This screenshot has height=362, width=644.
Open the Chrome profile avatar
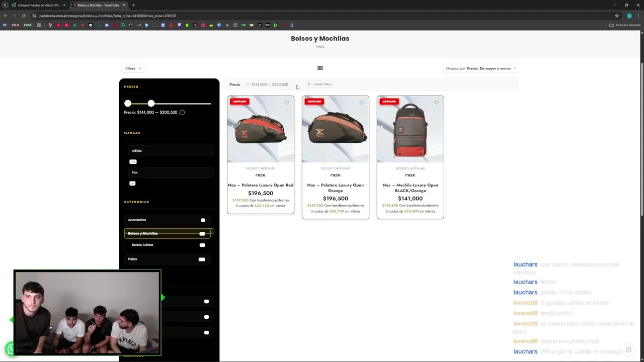629,16
